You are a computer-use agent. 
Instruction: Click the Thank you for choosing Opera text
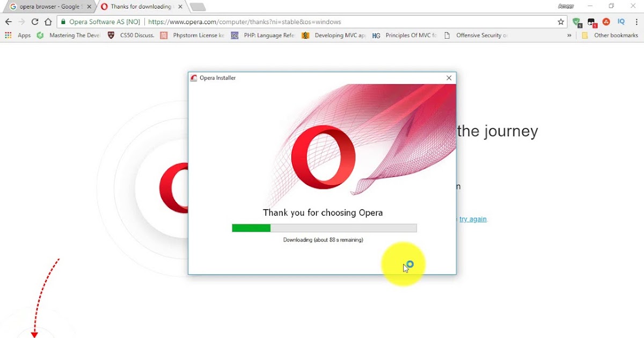pyautogui.click(x=323, y=212)
